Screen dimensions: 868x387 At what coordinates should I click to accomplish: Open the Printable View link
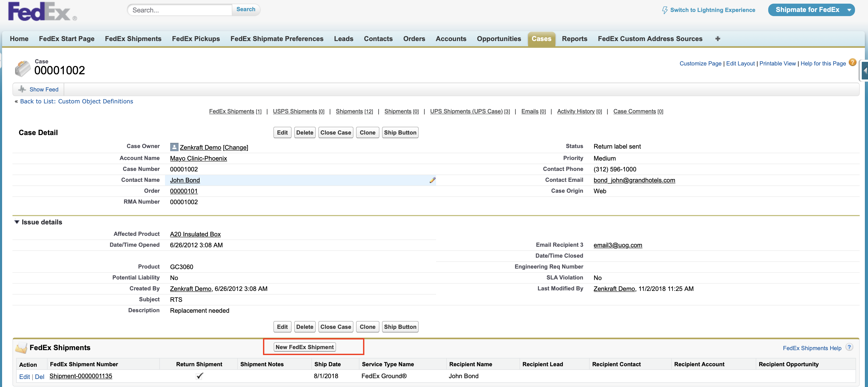click(x=777, y=63)
